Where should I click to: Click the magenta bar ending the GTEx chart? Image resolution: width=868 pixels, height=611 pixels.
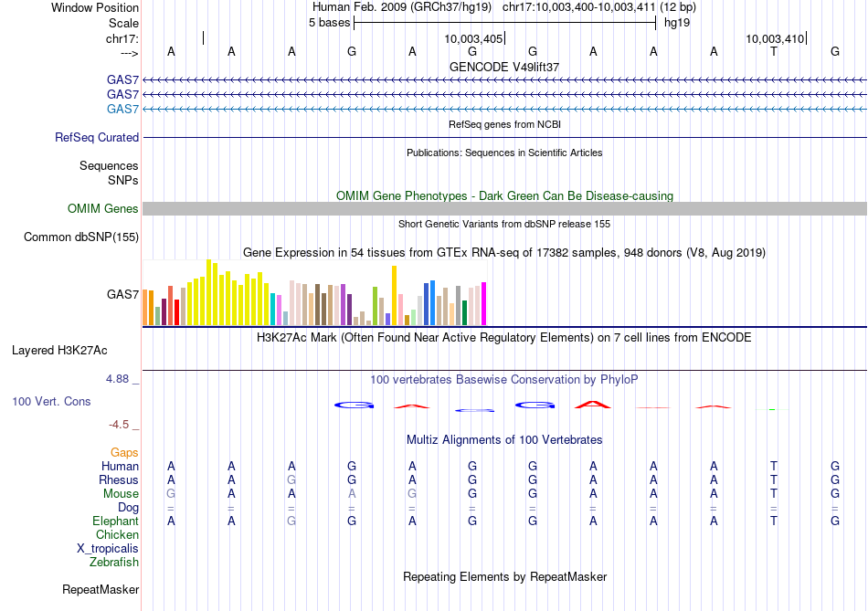pyautogui.click(x=484, y=304)
